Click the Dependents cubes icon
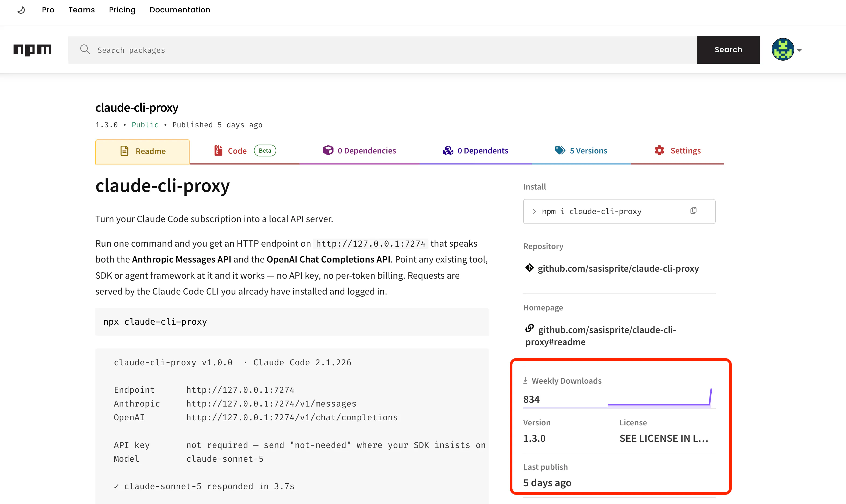Screen dimensions: 846x504 [448, 150]
